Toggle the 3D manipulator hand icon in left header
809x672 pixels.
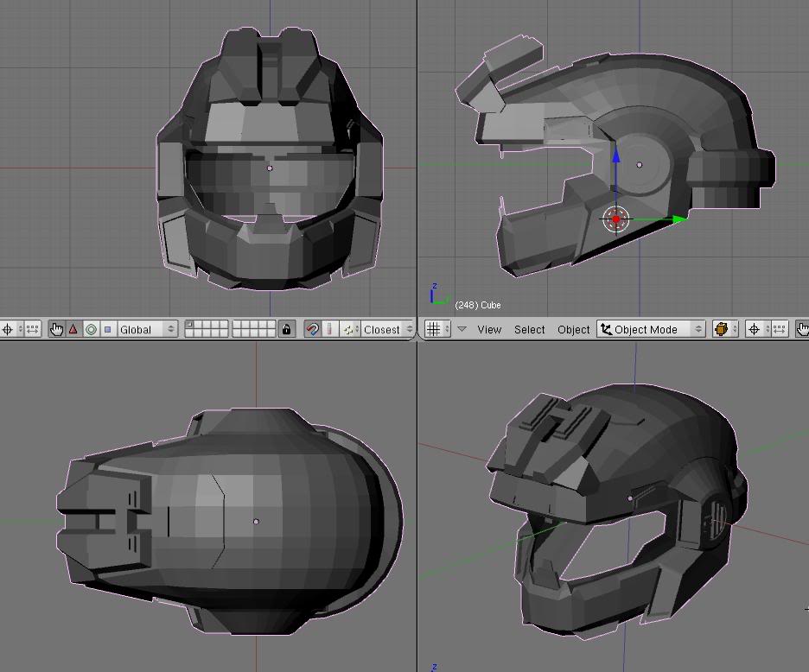(56, 329)
